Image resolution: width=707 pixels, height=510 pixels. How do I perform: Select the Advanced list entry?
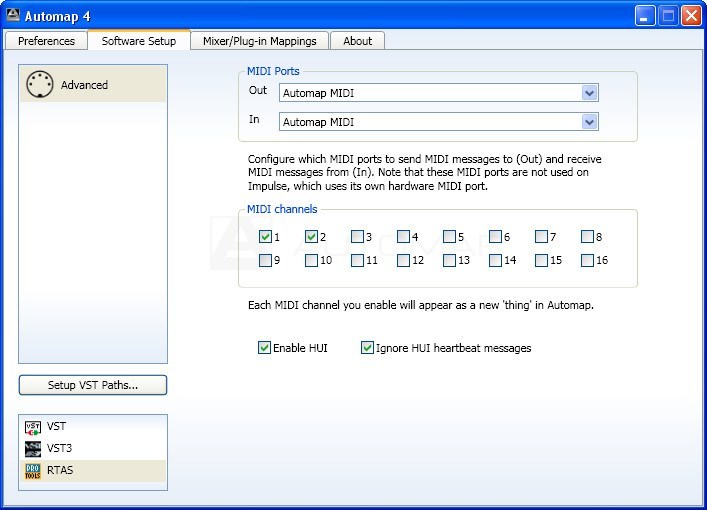click(x=93, y=84)
